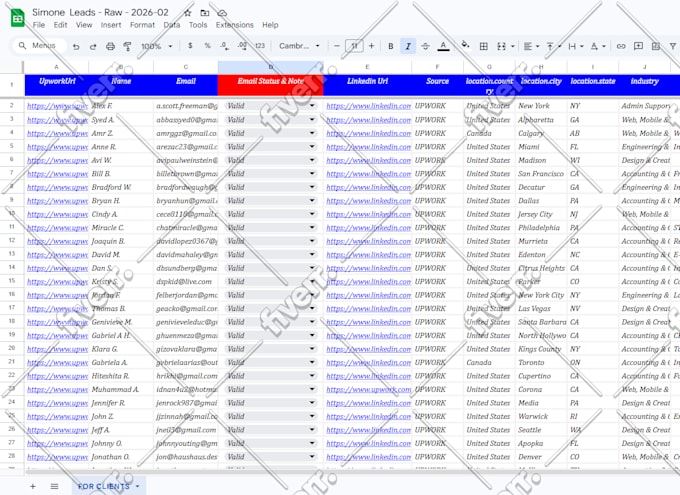Image resolution: width=680 pixels, height=495 pixels.
Task: Toggle strikethrough formatting
Action: 425,46
